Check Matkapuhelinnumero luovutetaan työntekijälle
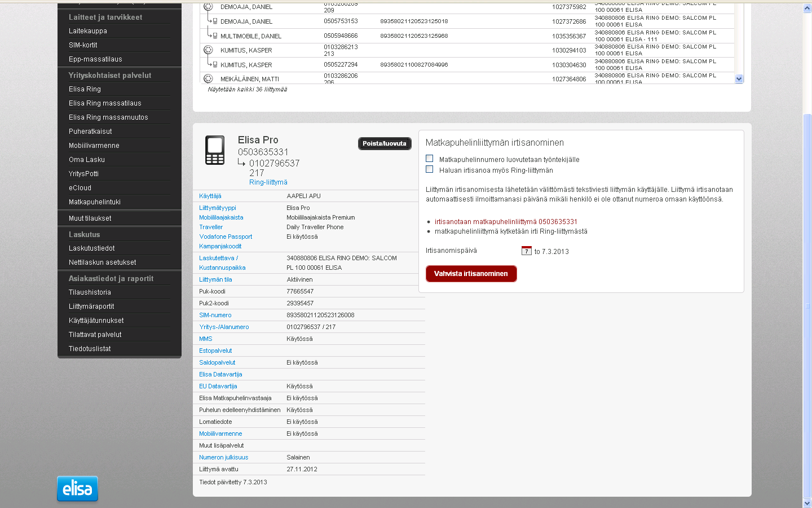812x508 pixels. tap(430, 159)
